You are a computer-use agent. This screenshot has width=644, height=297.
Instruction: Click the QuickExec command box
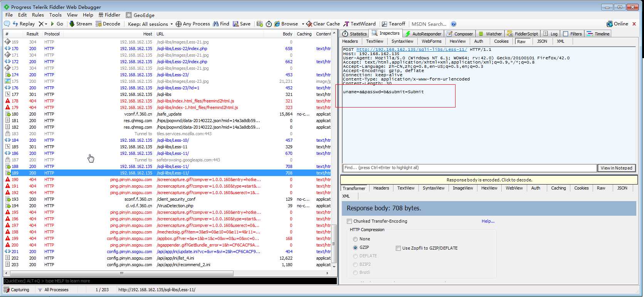[170, 281]
